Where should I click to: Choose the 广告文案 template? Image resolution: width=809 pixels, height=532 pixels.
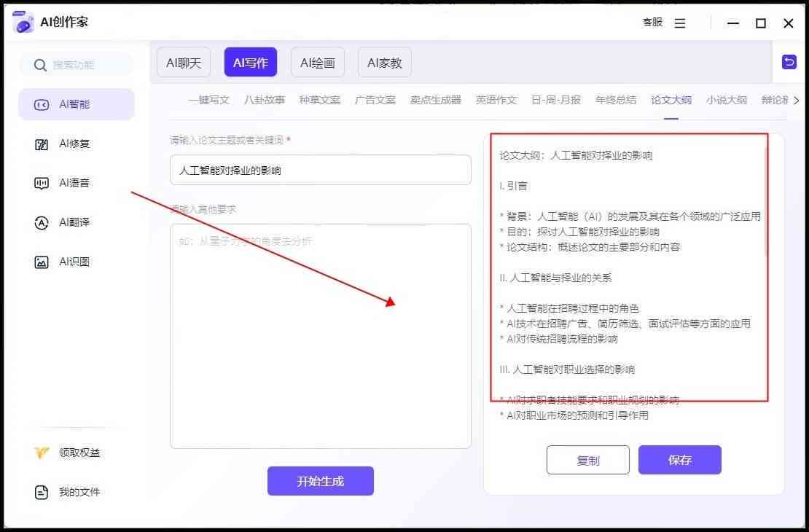click(x=375, y=100)
